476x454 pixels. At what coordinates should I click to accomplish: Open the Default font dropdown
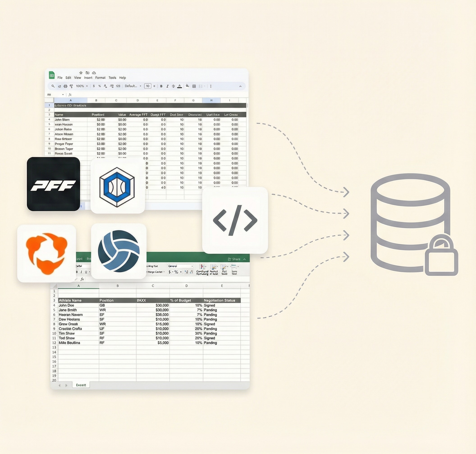[x=131, y=86]
